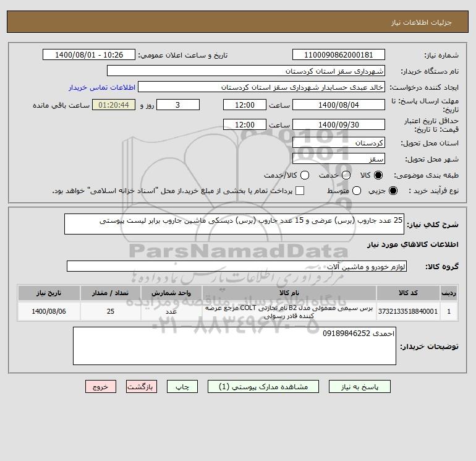Click the بازگشت back button

click(x=142, y=387)
